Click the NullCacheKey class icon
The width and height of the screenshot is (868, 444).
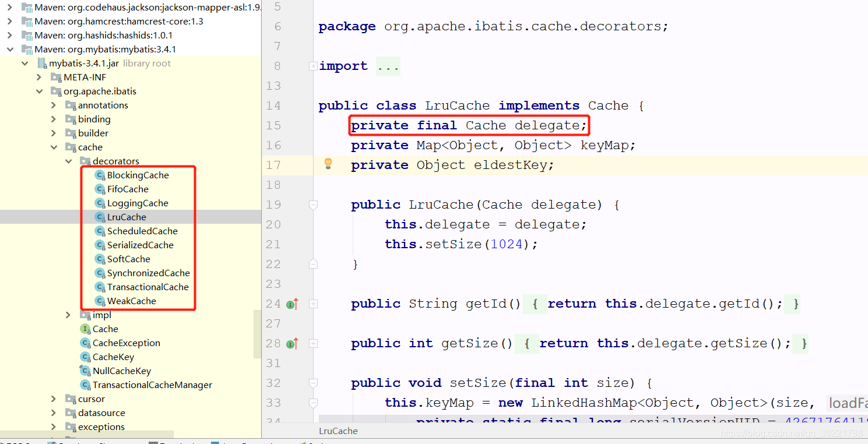click(x=85, y=371)
